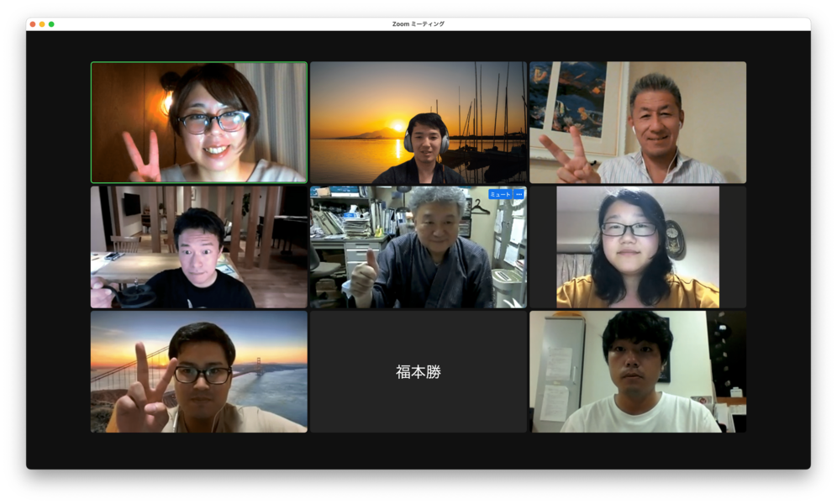
Task: Select the white t-shirt participant's video
Action: pos(637,371)
